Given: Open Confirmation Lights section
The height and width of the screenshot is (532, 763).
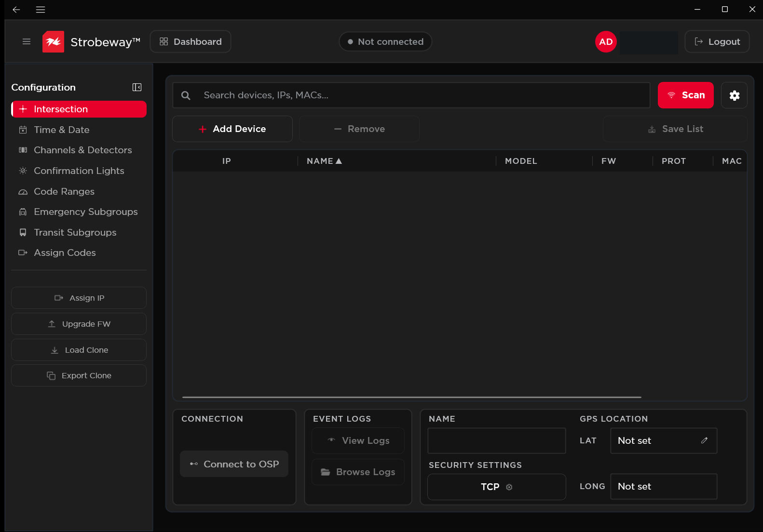Looking at the screenshot, I should pos(79,171).
